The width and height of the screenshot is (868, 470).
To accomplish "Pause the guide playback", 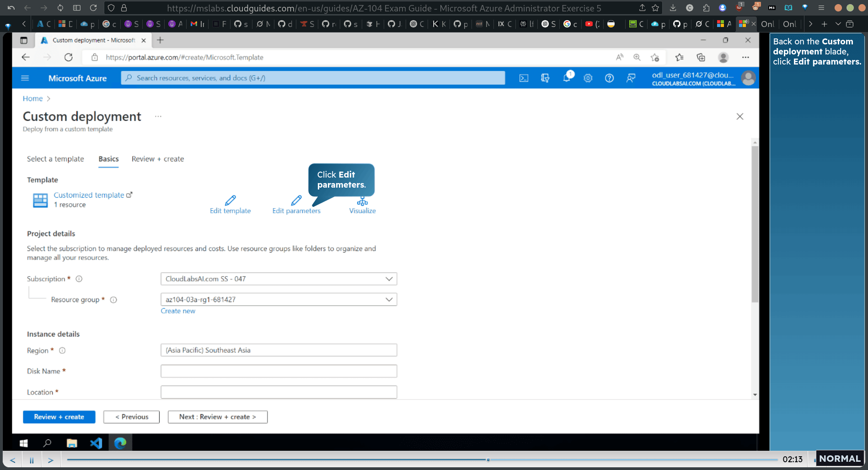I will coord(32,460).
